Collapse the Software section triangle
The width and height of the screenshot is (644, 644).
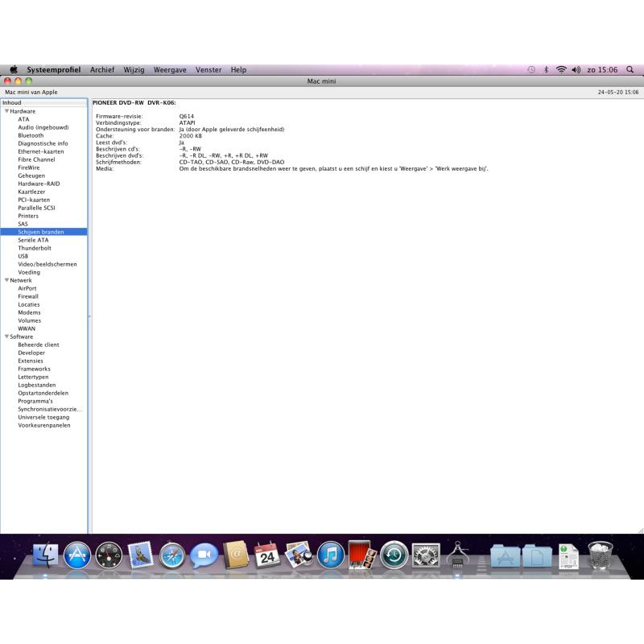point(6,336)
